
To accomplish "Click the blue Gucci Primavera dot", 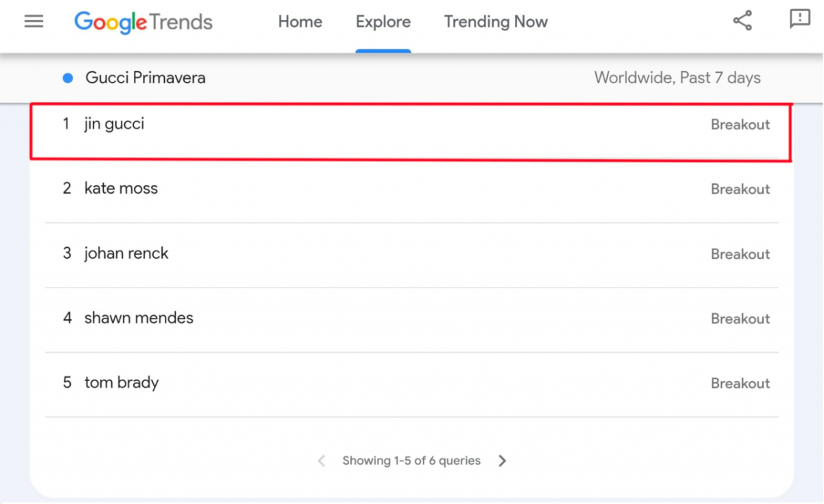I will point(68,78).
